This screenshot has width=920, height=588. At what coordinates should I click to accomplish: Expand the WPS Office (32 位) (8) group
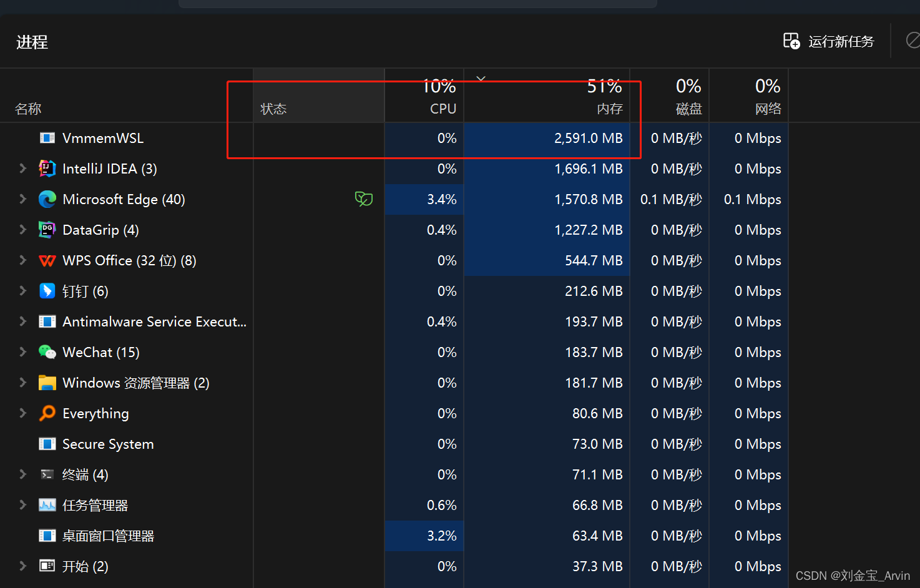coord(23,260)
